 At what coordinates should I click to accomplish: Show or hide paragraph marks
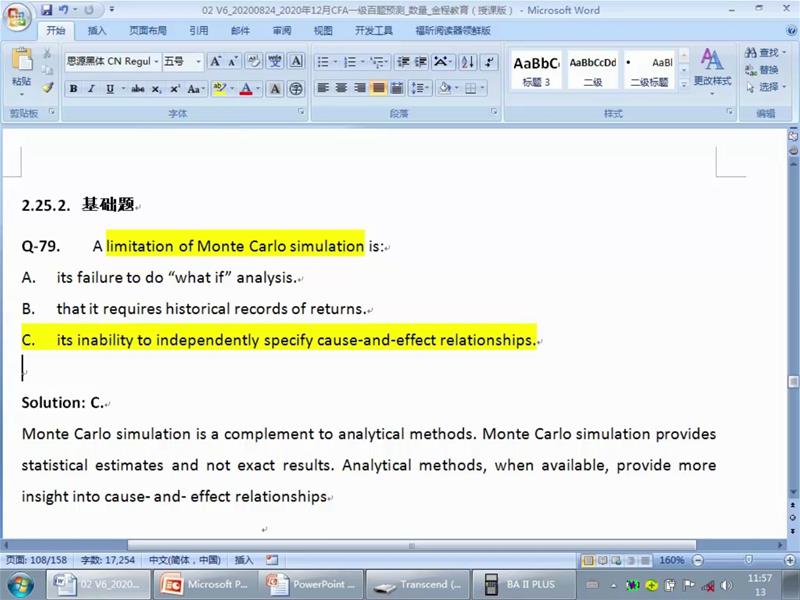[x=490, y=62]
